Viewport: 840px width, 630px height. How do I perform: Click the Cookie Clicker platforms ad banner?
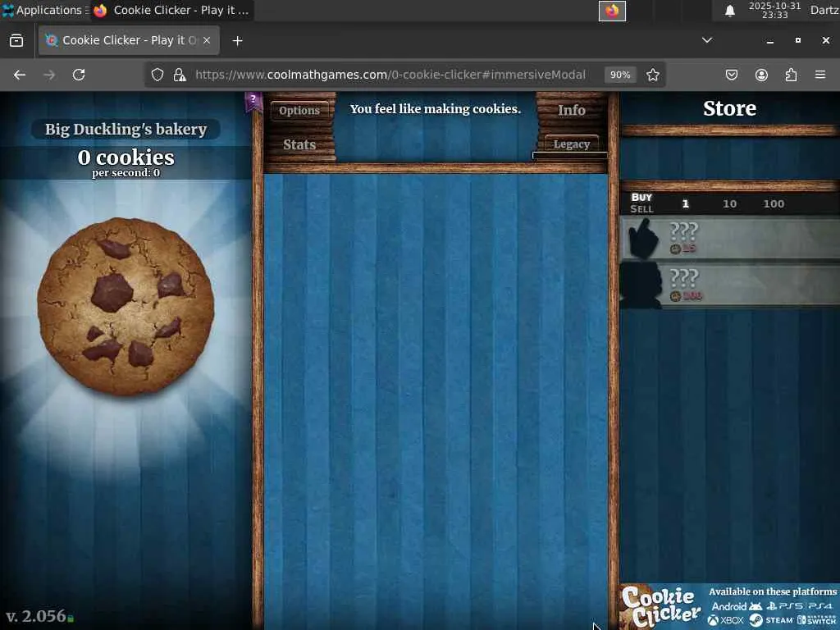pyautogui.click(x=729, y=606)
